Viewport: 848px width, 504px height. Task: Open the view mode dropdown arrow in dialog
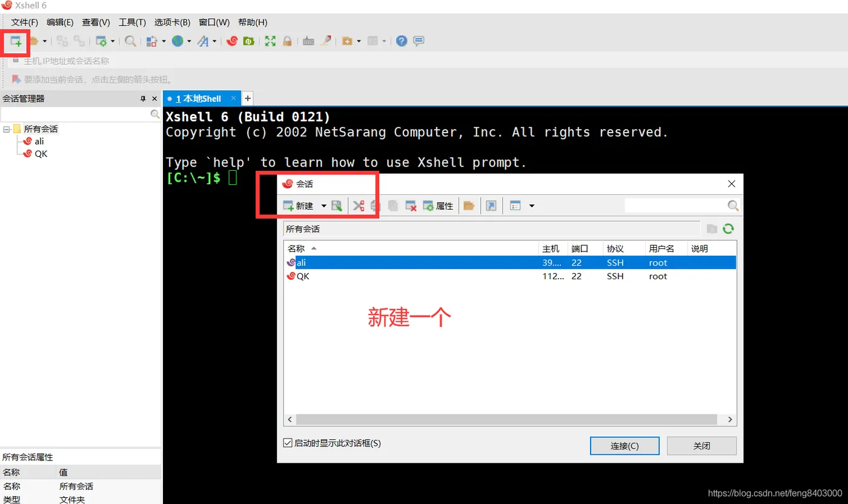pos(532,206)
